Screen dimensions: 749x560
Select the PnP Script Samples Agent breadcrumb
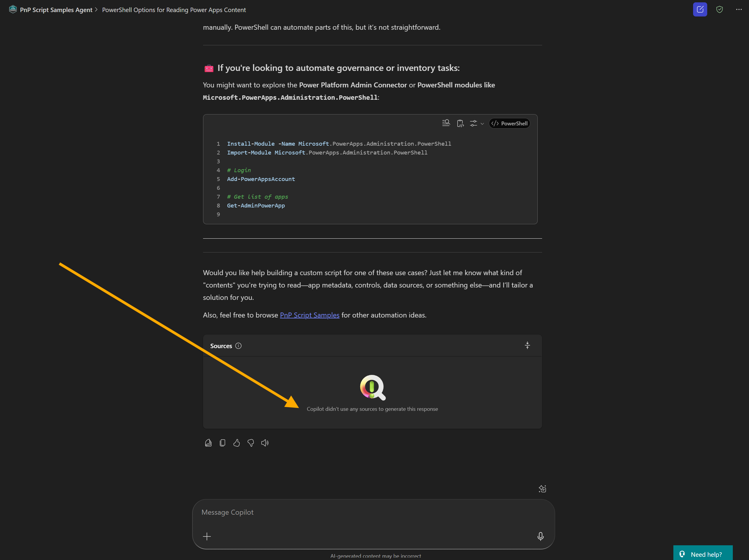click(x=56, y=10)
